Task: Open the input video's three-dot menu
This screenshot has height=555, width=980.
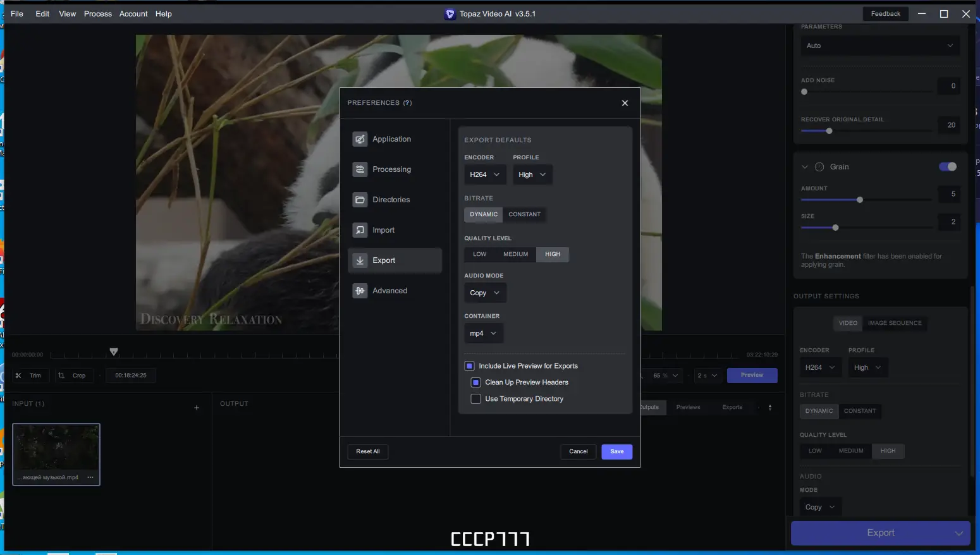Action: pos(90,477)
